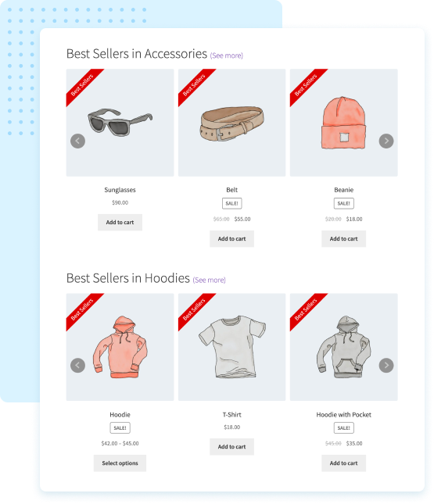Click the next arrow in Accessories carousel
Image resolution: width=434 pixels, height=504 pixels.
(386, 141)
